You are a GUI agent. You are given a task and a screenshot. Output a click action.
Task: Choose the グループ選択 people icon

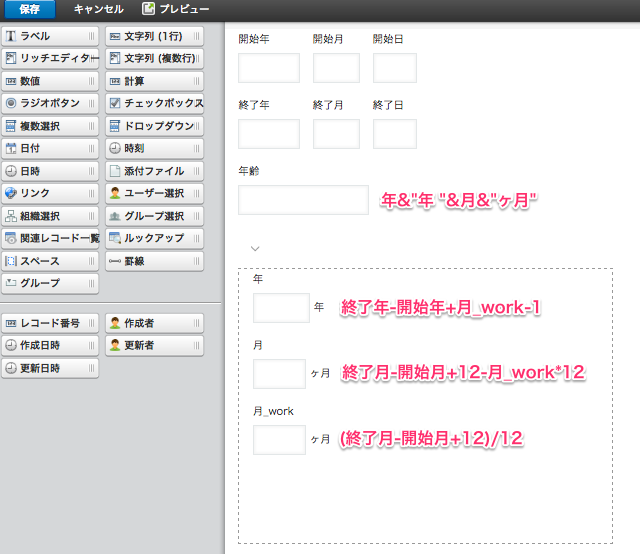[115, 216]
